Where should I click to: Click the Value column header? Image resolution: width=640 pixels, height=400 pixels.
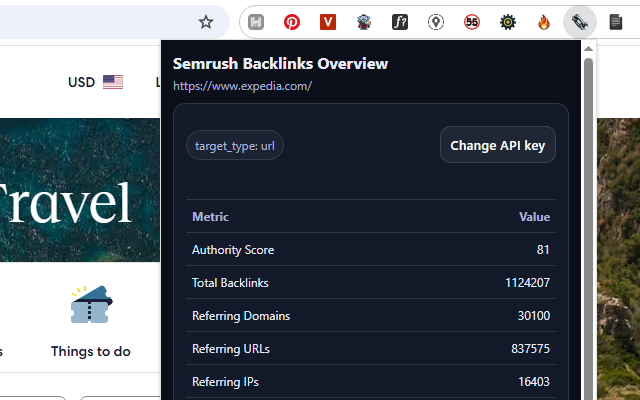[x=534, y=217]
